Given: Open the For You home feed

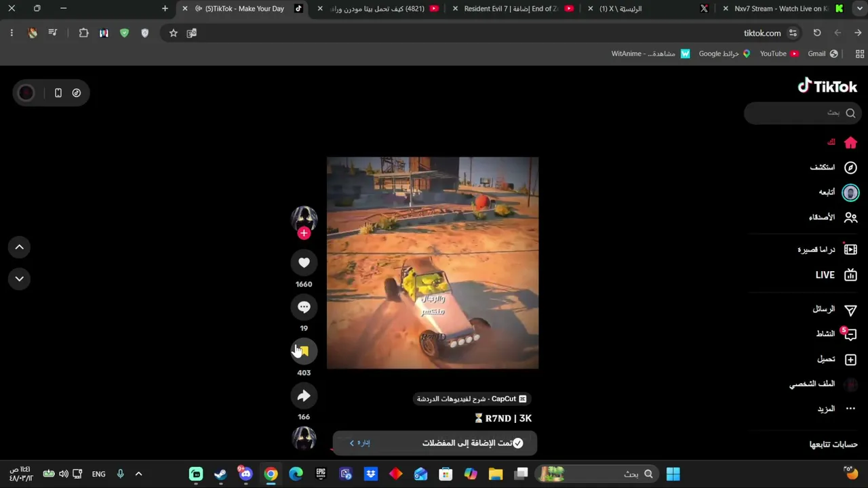Looking at the screenshot, I should [843, 142].
